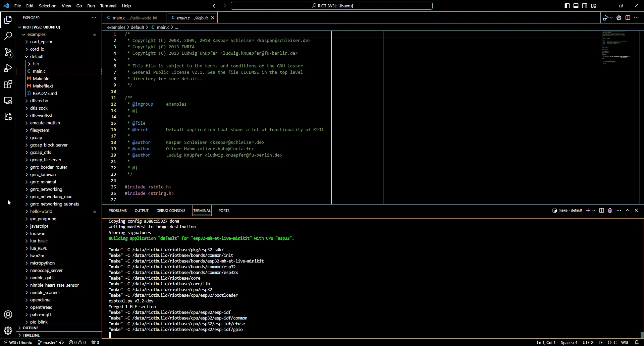Toggle the secondary side bar
The image size is (644, 346).
(585, 6)
